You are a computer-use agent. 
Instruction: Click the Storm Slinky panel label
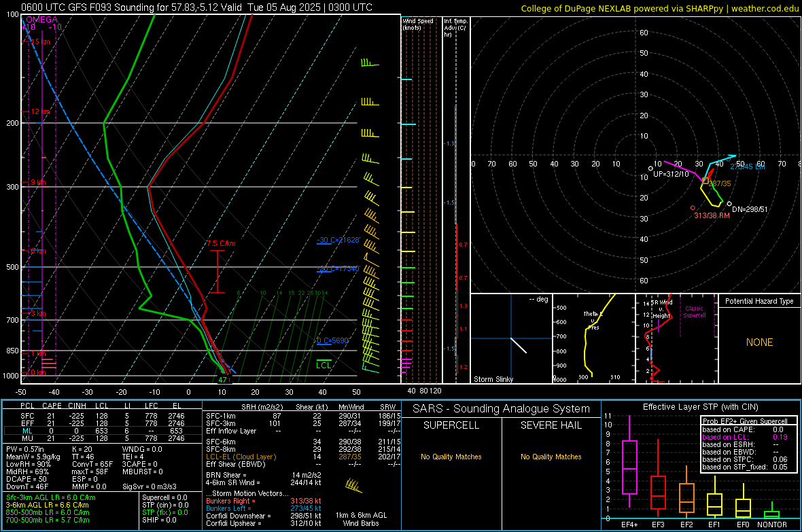(493, 379)
